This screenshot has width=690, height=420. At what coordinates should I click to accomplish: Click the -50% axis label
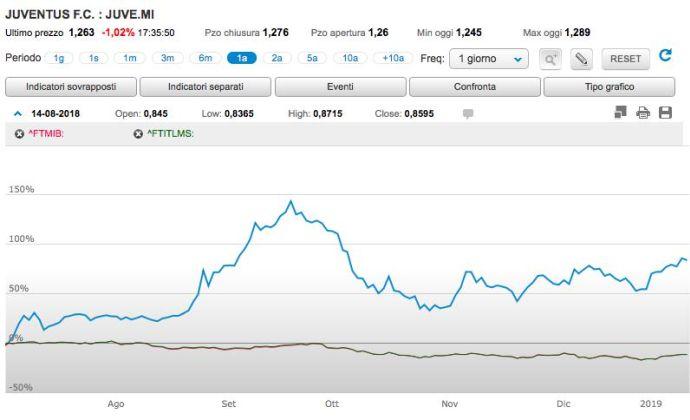coord(20,387)
